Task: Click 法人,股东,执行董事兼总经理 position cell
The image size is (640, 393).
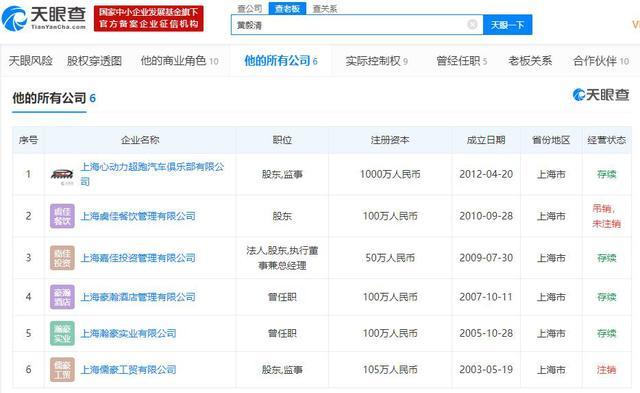Action: [x=282, y=258]
